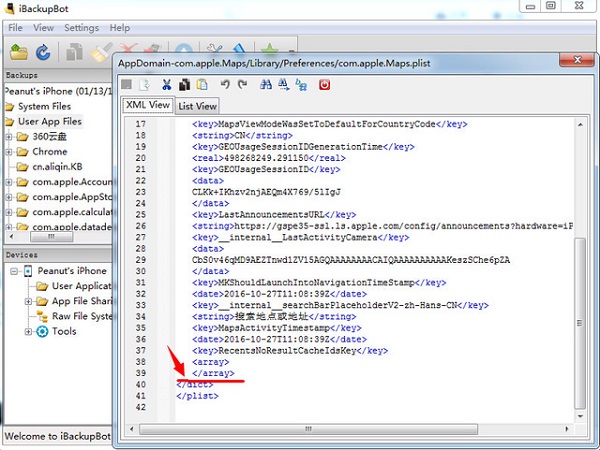This screenshot has width=600, height=450.
Task: Select System Files in Backups tree
Action: 44,106
